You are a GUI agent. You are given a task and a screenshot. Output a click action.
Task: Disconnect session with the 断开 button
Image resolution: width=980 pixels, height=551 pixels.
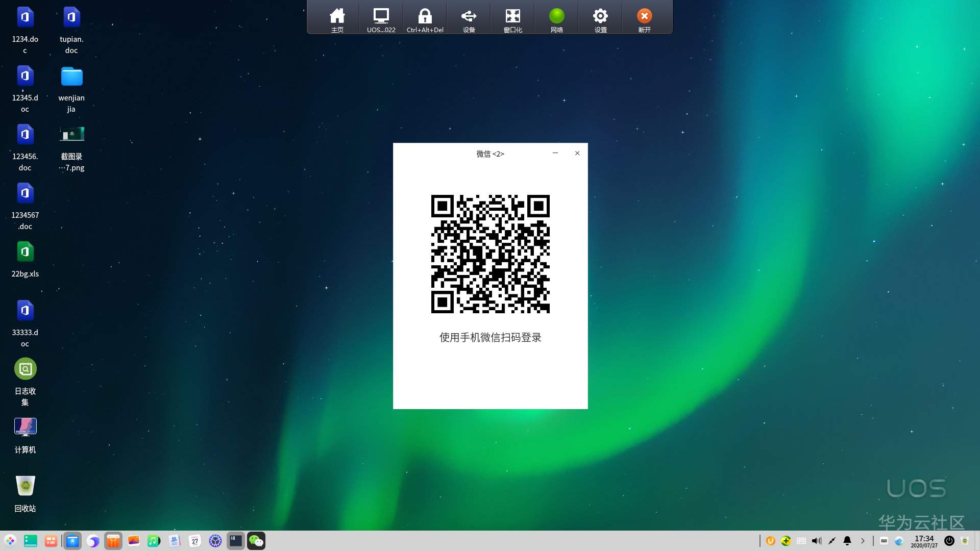[x=644, y=19]
